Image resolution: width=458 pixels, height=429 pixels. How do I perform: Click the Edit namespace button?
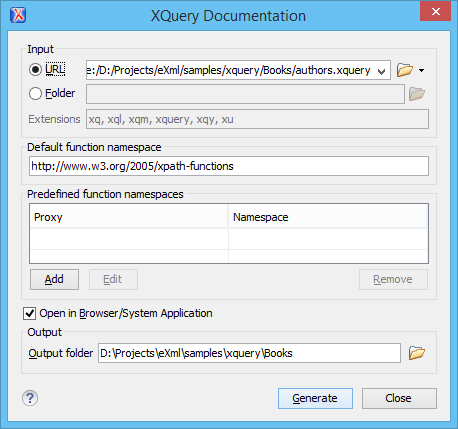(x=113, y=279)
